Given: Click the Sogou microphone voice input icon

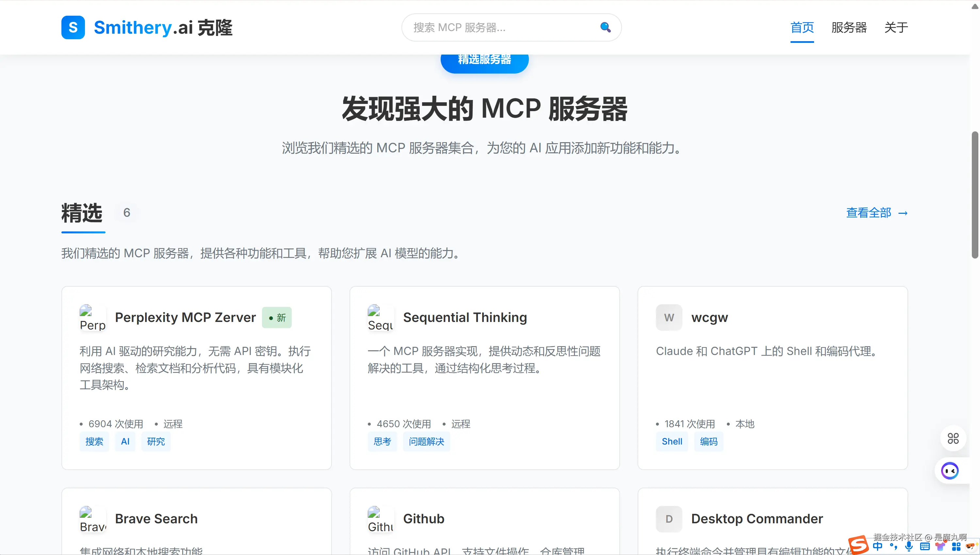Looking at the screenshot, I should pos(909,547).
